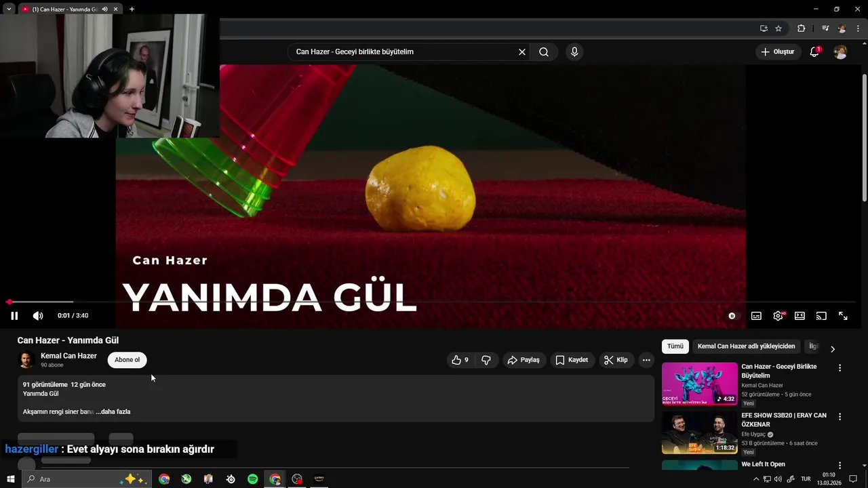This screenshot has width=868, height=488.
Task: Select the Tümü filter chip
Action: 675,346
